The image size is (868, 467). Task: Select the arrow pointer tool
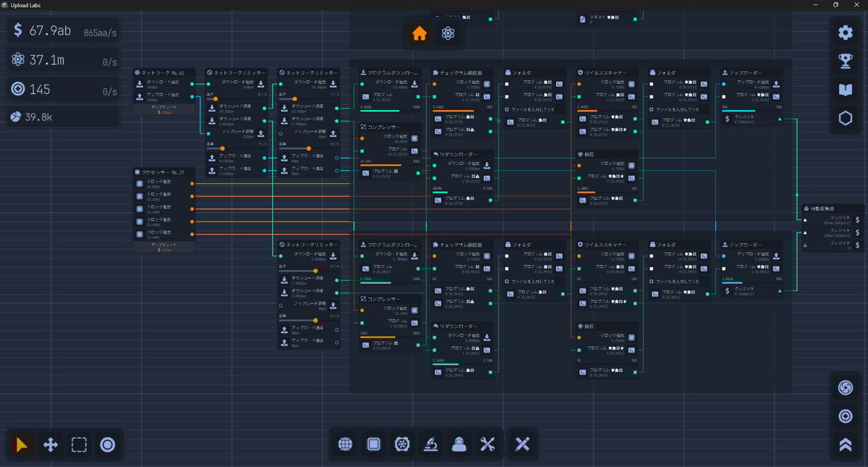pos(22,445)
